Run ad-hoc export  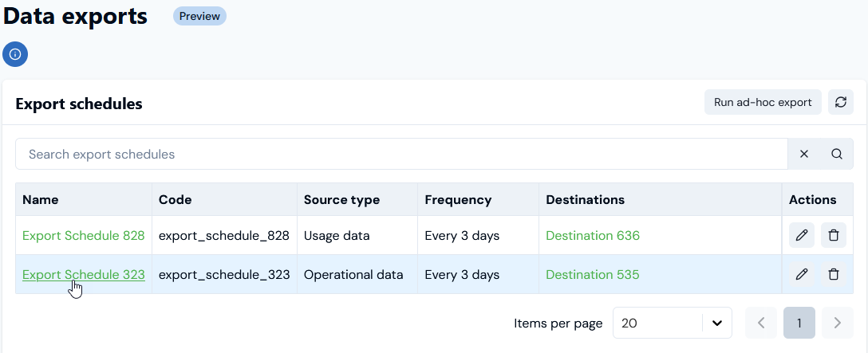point(763,102)
